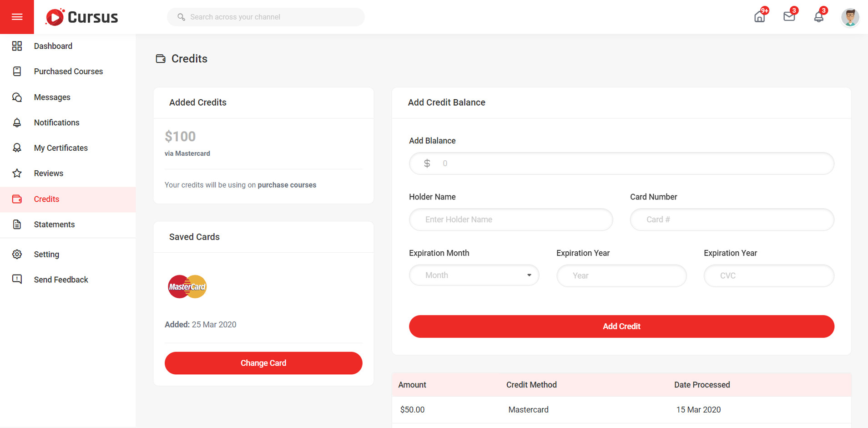This screenshot has height=428, width=868.
Task: Open the home icon in header
Action: pos(759,17)
